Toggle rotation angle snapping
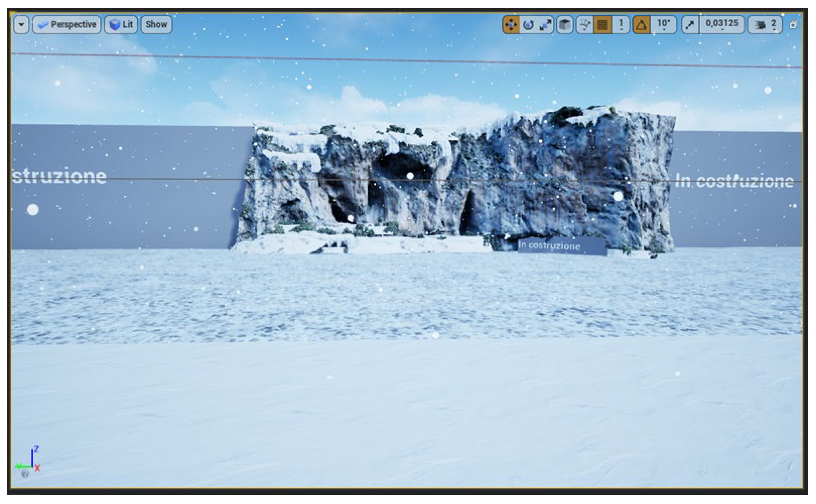The width and height of the screenshot is (816, 504). (641, 25)
